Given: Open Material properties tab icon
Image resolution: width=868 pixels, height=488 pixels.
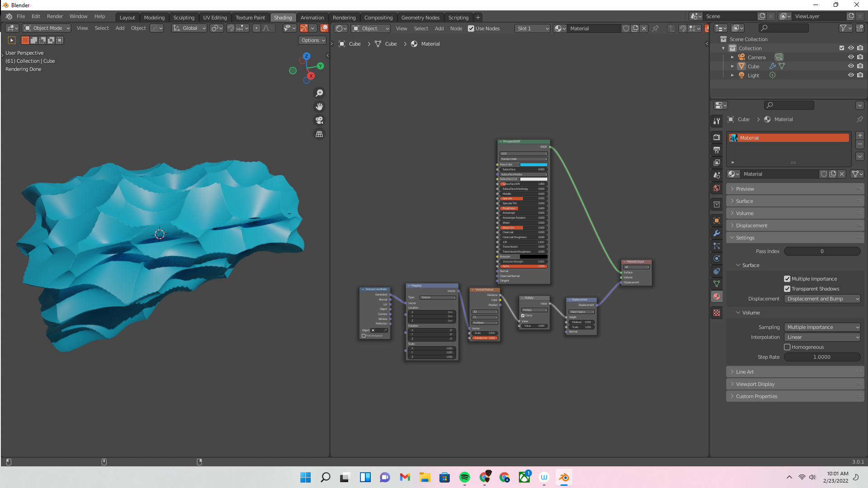Looking at the screenshot, I should pos(717,296).
